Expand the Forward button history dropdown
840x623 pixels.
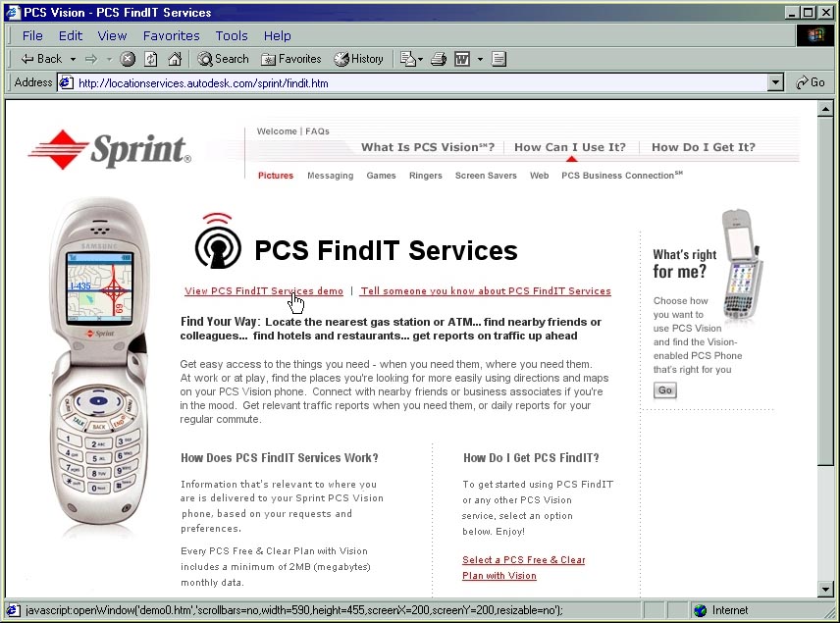pyautogui.click(x=109, y=59)
